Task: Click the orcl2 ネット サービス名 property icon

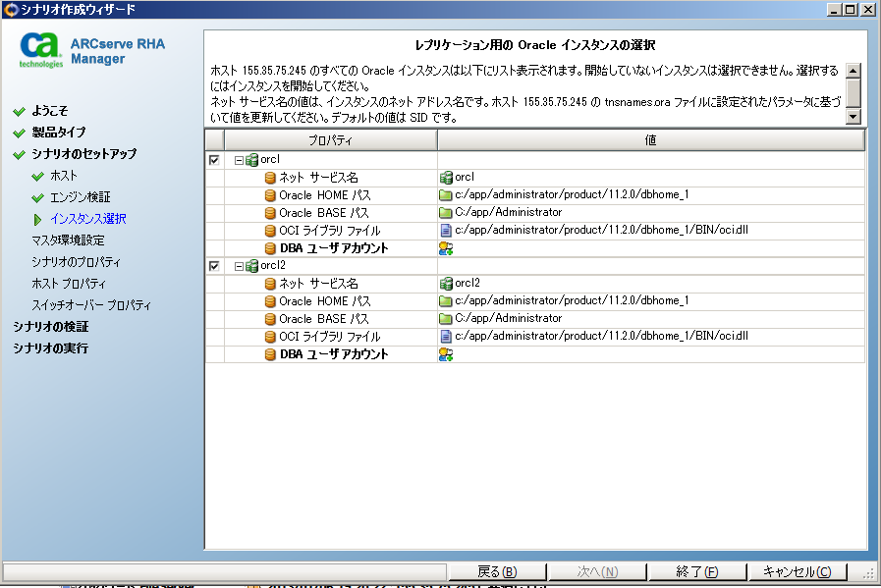Action: (x=270, y=284)
